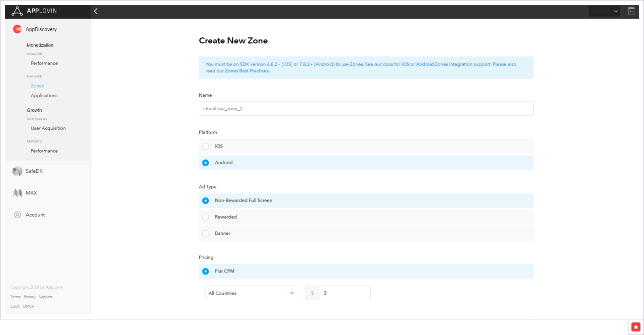Open the Account user icon
The image size is (644, 335).
(18, 215)
